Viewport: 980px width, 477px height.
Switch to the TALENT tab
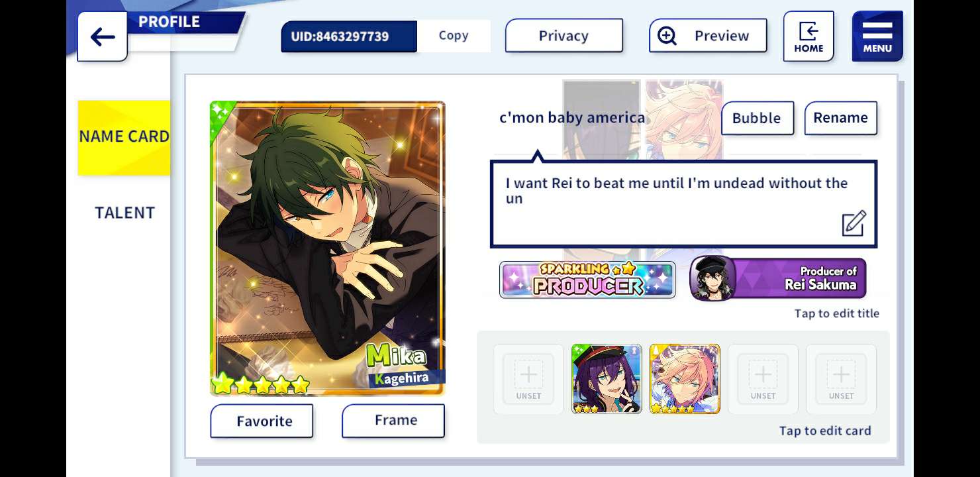124,213
